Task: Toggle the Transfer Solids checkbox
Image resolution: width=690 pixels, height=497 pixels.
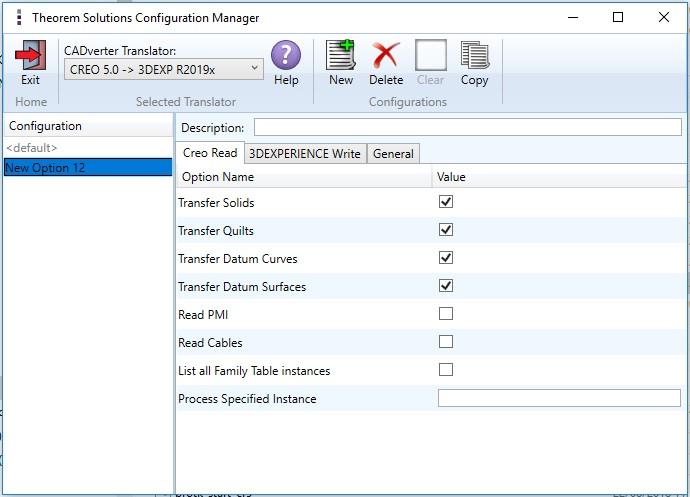Action: 446,202
